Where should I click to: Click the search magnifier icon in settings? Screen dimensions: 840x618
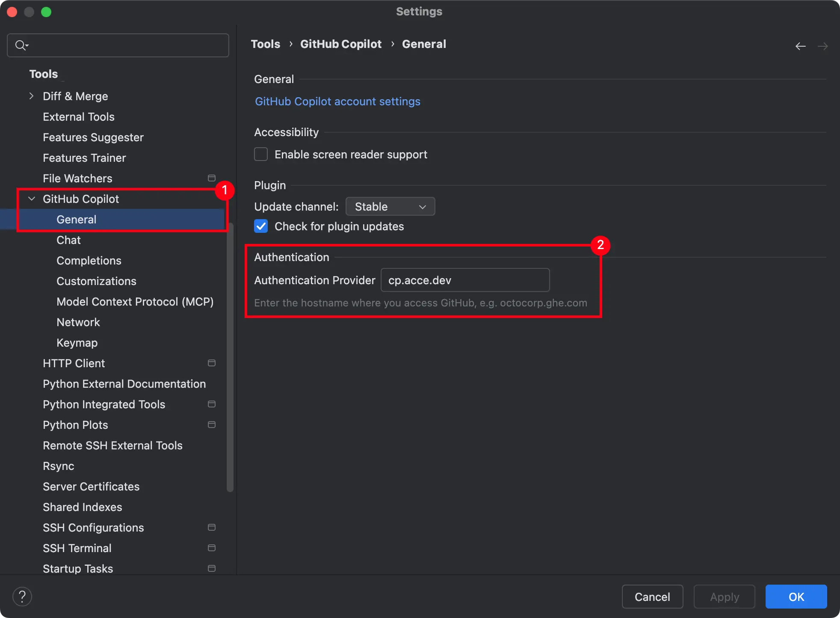pyautogui.click(x=21, y=45)
